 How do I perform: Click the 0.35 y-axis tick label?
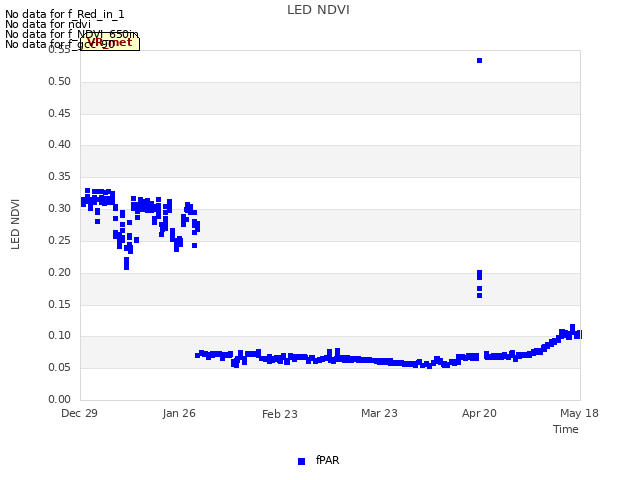tap(60, 177)
